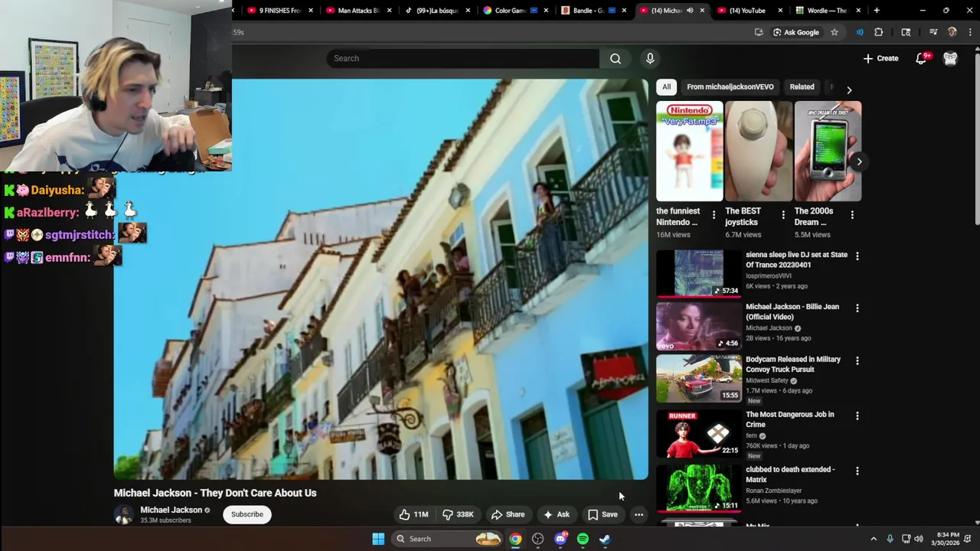Click the Share button
This screenshot has width=980, height=551.
pos(508,514)
